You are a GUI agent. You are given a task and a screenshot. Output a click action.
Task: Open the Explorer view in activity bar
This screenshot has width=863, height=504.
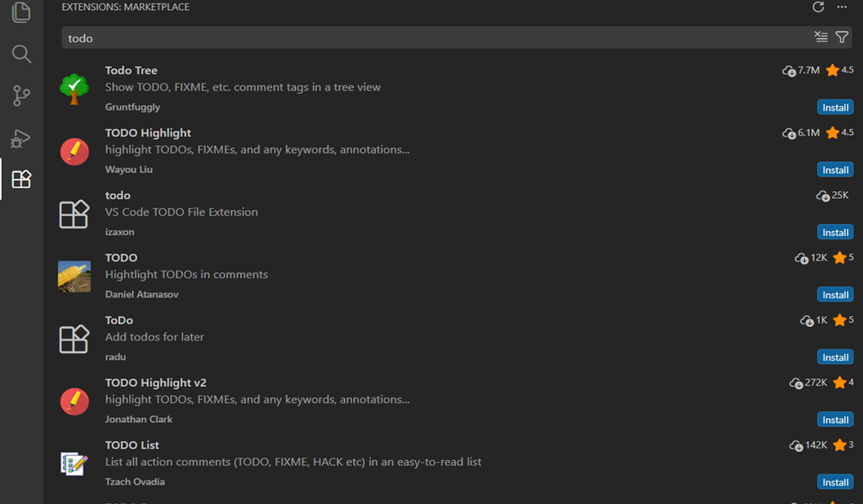click(x=21, y=12)
